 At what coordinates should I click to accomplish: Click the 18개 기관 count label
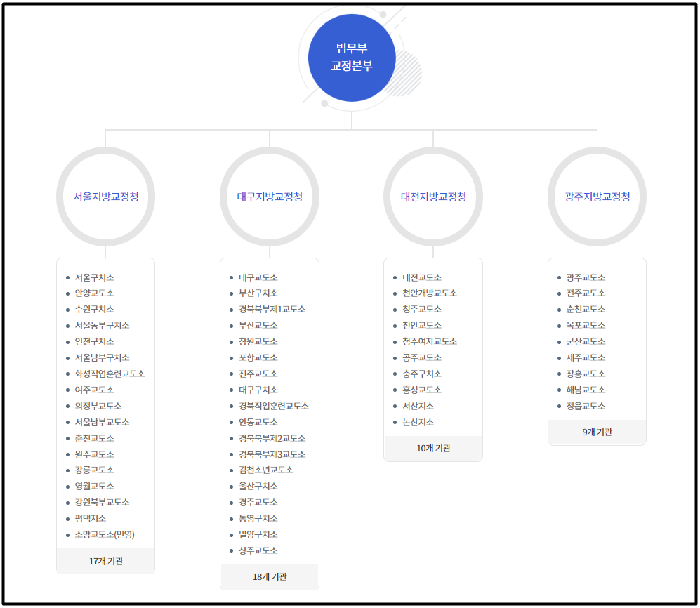270,576
